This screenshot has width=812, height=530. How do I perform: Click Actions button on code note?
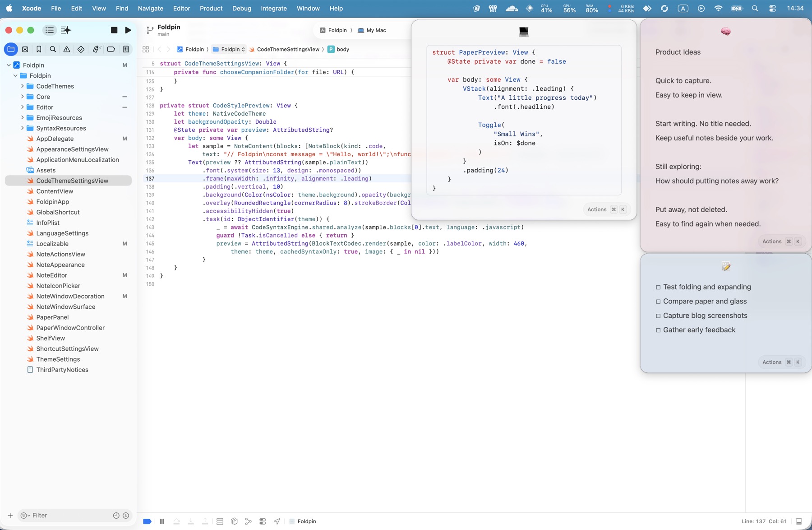(x=606, y=209)
